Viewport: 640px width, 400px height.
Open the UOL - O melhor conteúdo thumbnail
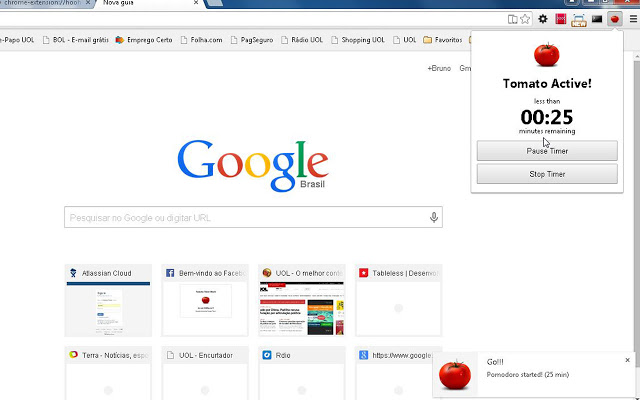302,300
